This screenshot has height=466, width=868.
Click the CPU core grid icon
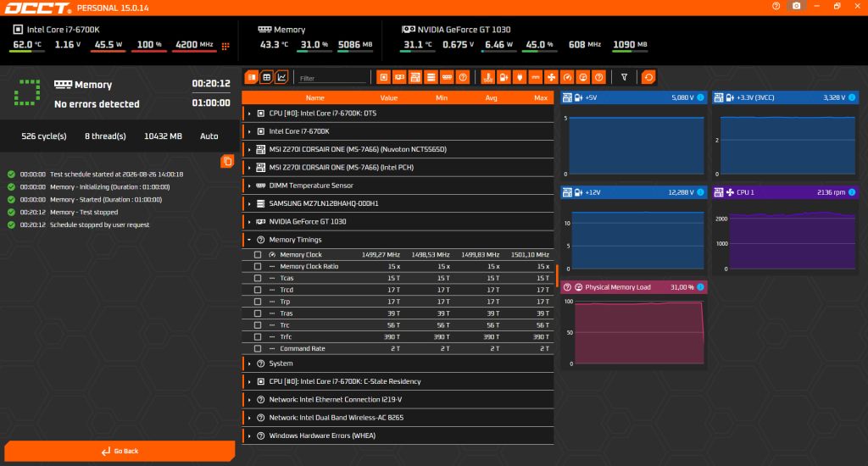coord(225,47)
